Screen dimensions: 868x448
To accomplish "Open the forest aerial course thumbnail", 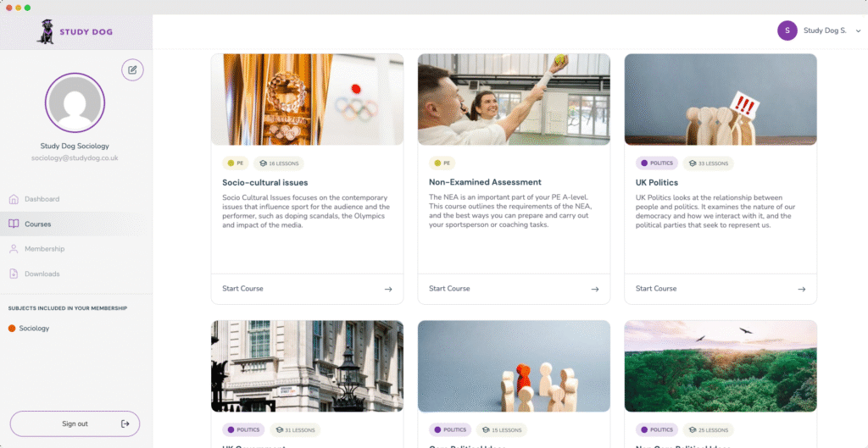I will pos(721,366).
